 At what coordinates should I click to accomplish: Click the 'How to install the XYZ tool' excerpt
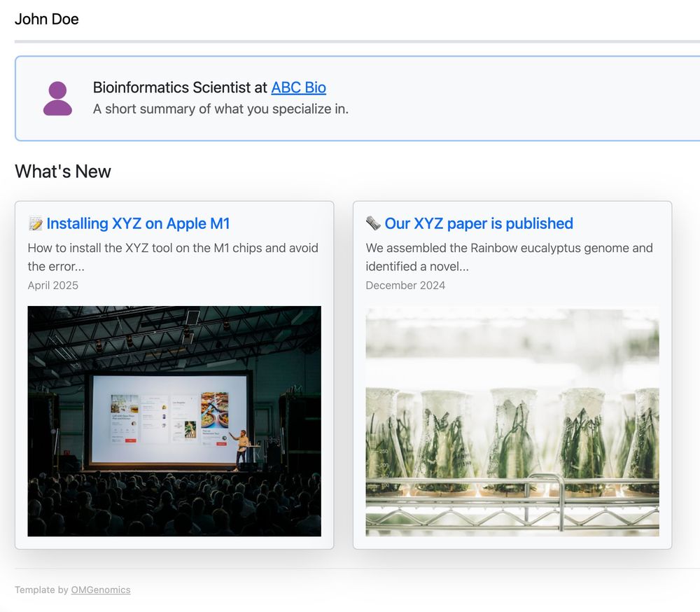pyautogui.click(x=173, y=257)
